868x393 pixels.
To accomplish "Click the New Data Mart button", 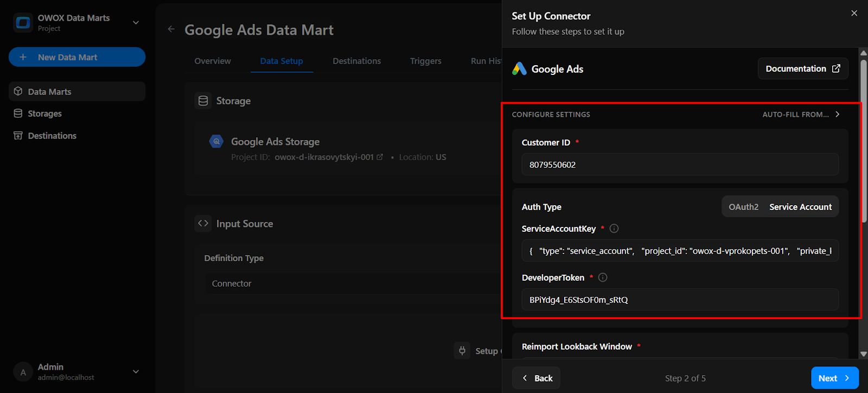I will (x=77, y=57).
